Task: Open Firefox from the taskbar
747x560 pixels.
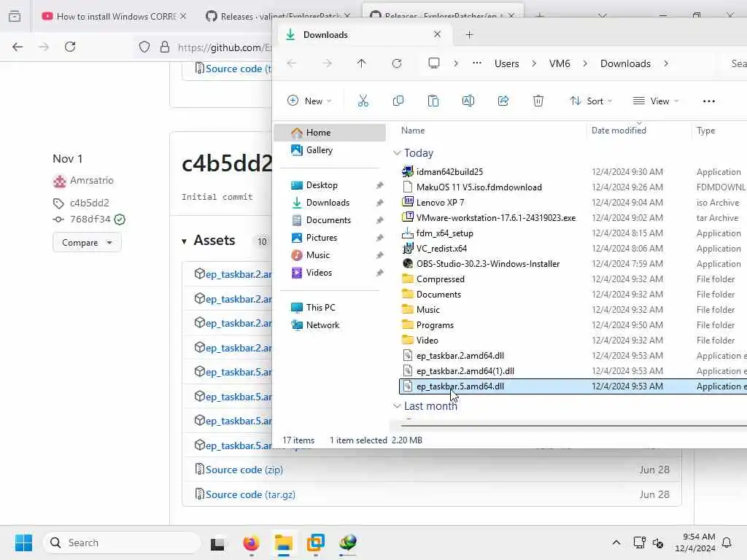Action: click(x=251, y=542)
